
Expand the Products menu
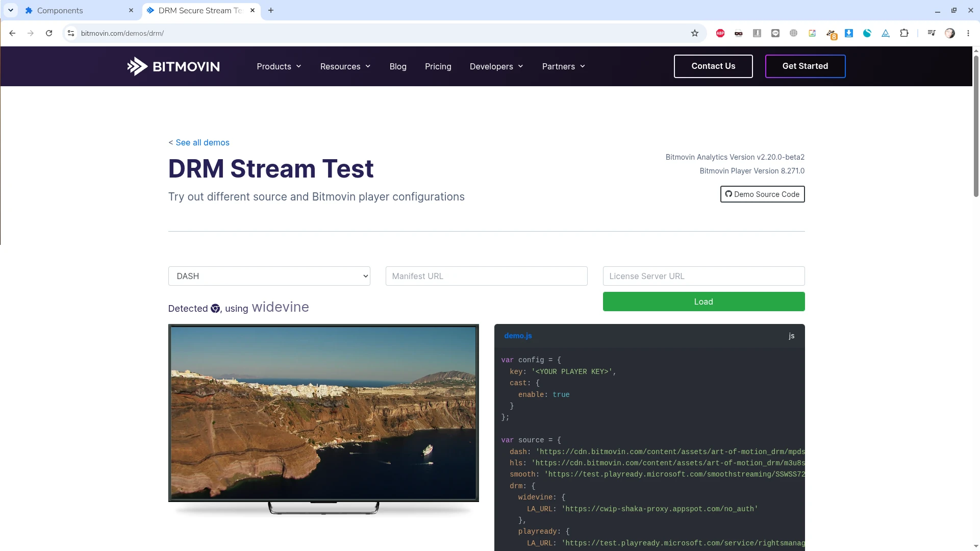coord(279,66)
